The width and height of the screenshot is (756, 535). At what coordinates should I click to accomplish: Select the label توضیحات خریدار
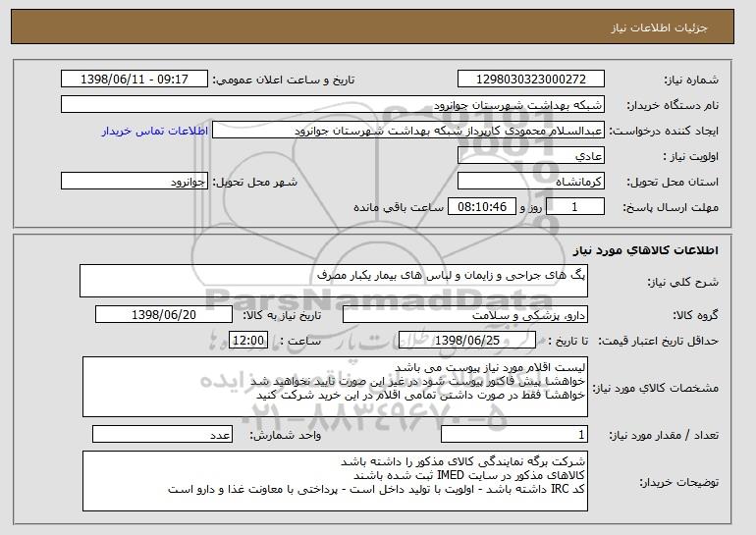click(x=679, y=482)
